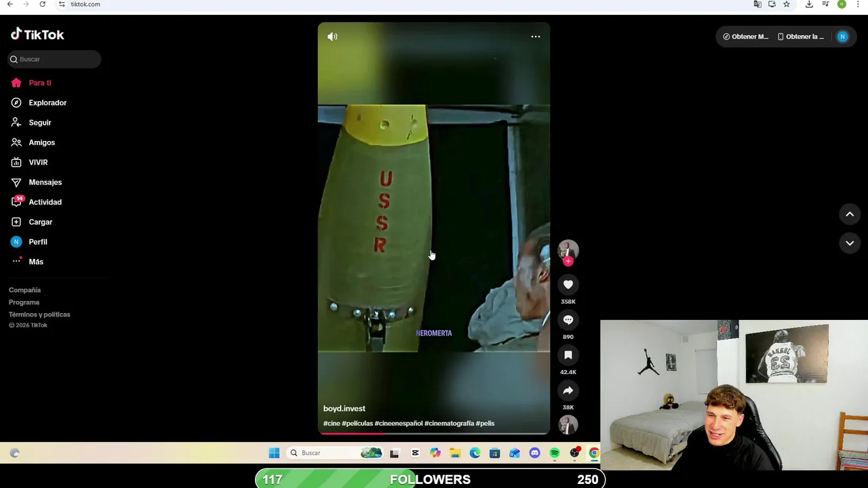Expand Compañía footer links
The height and width of the screenshot is (488, 868).
pos(24,290)
